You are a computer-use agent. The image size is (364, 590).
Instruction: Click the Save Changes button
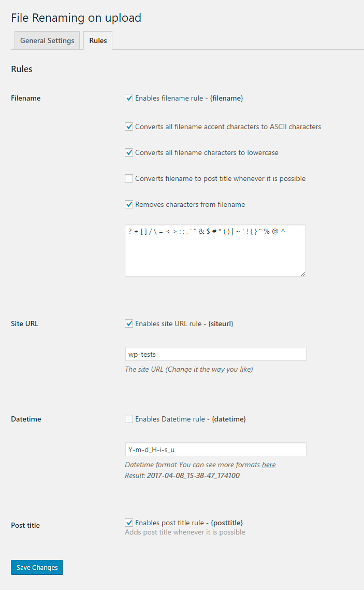click(x=37, y=568)
